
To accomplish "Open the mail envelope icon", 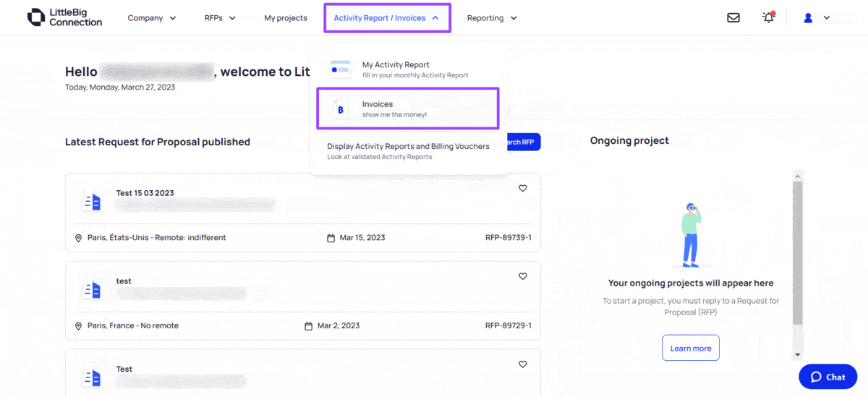I will coord(733,18).
